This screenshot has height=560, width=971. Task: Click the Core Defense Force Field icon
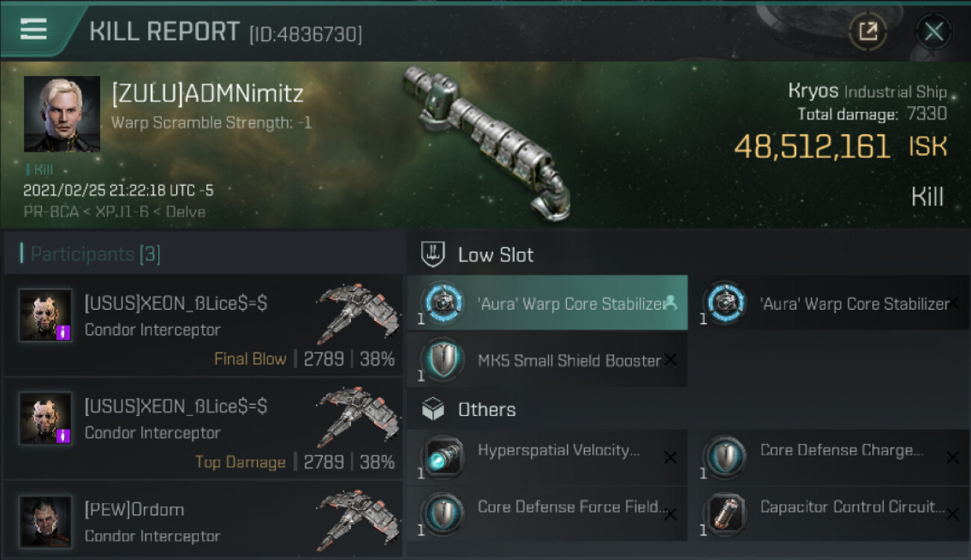coord(442,513)
